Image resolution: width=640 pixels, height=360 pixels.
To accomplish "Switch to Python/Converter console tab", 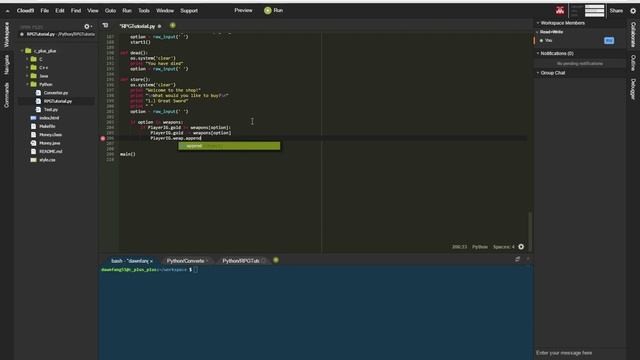I will 185,261.
